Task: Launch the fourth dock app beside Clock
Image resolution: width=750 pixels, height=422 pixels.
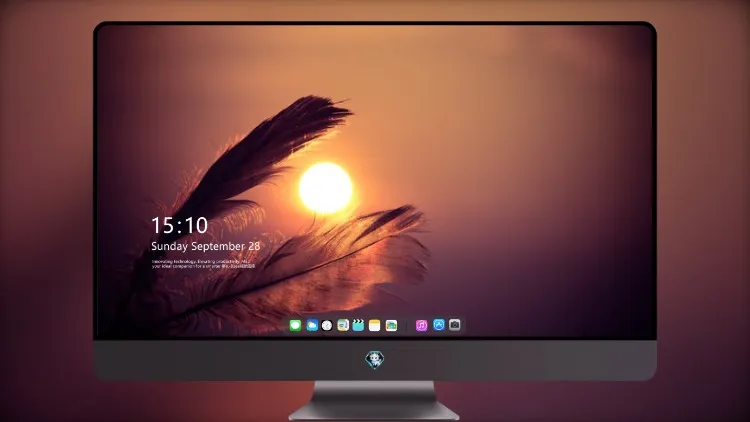Action: [x=343, y=325]
